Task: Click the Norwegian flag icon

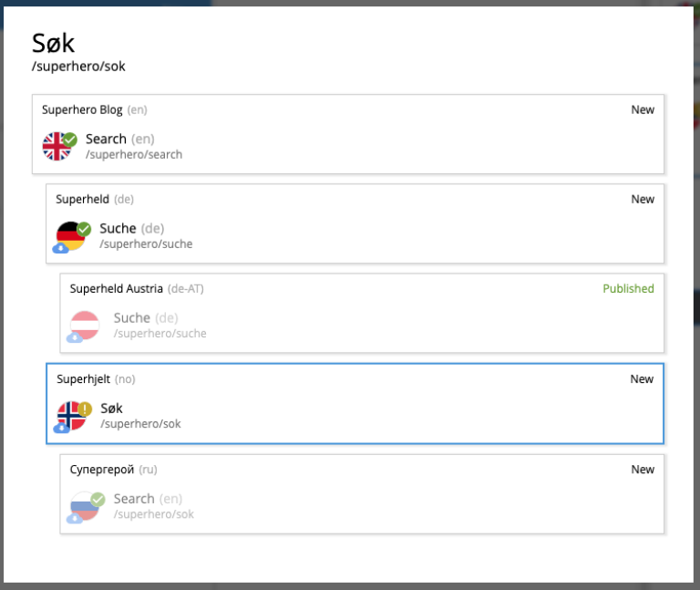Action: coord(70,415)
